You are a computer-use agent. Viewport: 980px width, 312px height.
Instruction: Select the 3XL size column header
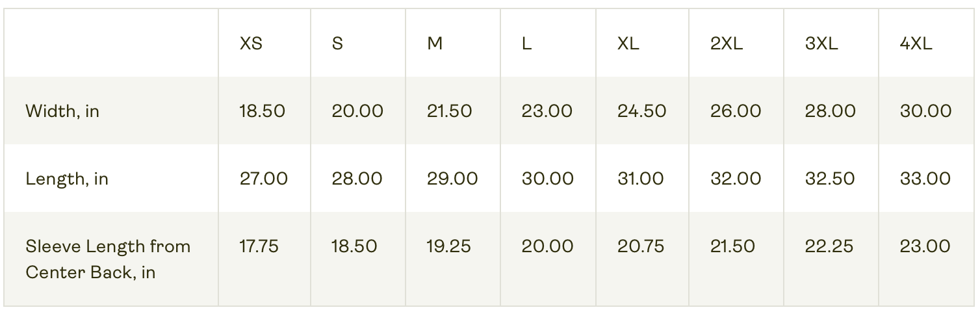(821, 44)
